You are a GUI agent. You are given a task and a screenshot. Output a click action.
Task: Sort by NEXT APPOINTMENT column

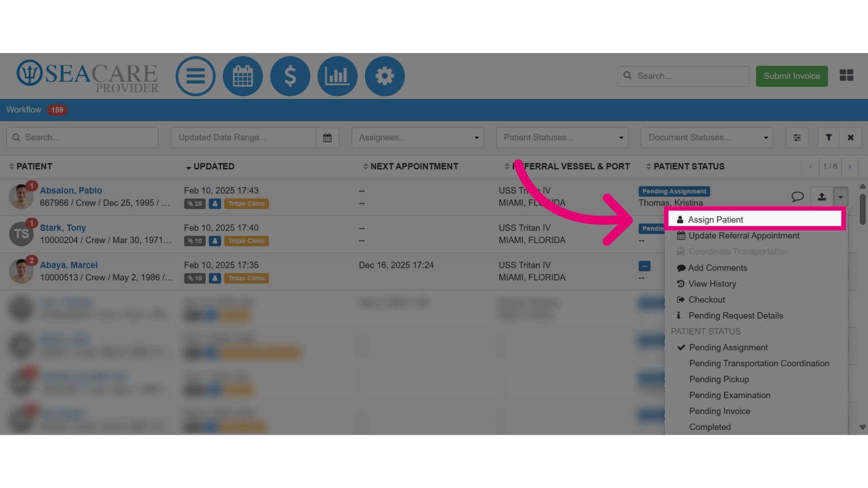(x=410, y=166)
